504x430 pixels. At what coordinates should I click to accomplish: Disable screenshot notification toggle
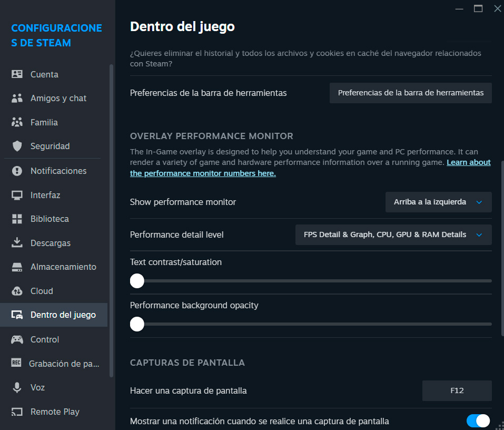pos(478,421)
